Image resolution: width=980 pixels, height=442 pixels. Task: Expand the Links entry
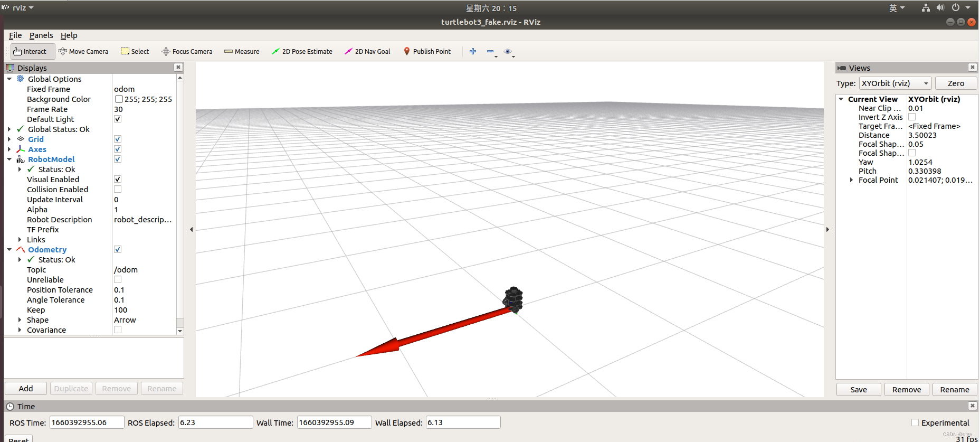[x=20, y=239]
